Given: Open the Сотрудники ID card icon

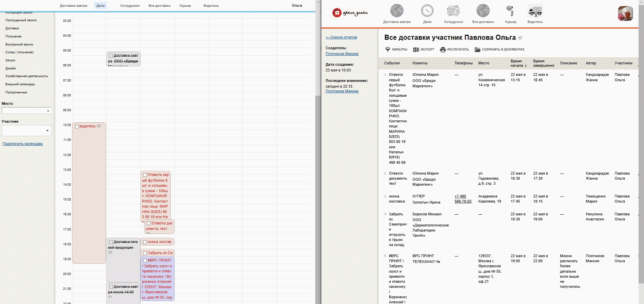Looking at the screenshot, I should [x=453, y=11].
